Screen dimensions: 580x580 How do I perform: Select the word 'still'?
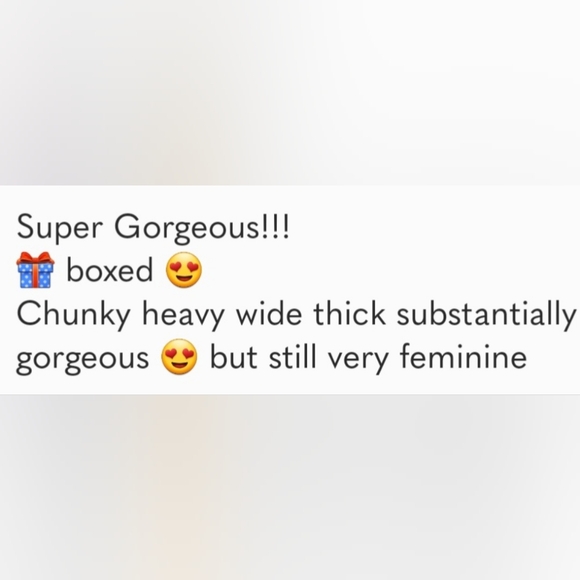293,356
